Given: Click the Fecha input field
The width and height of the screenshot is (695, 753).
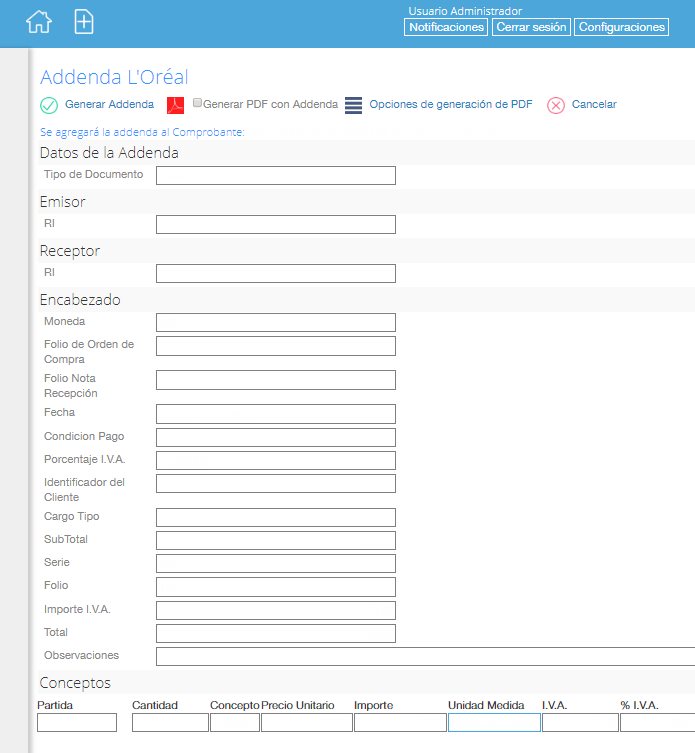Looking at the screenshot, I should click(276, 414).
